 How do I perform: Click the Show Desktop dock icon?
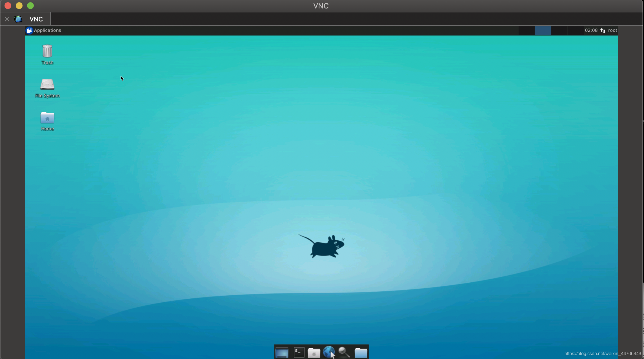pos(282,352)
